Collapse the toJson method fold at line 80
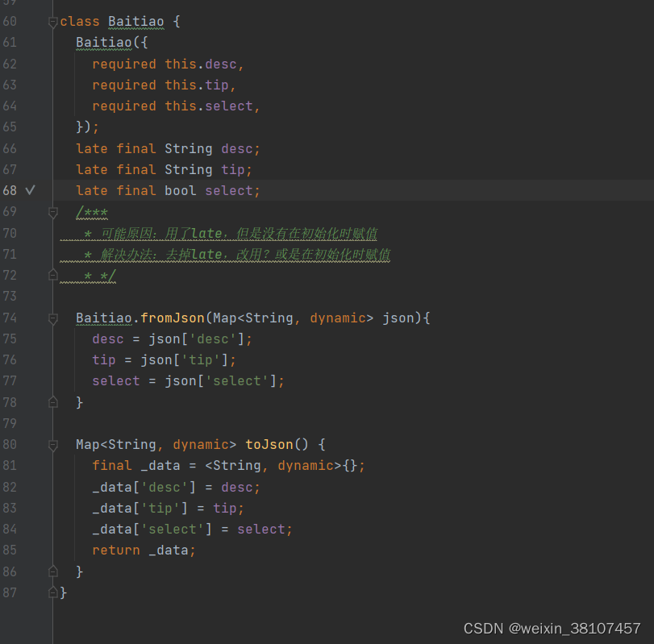Image resolution: width=654 pixels, height=644 pixels. pyautogui.click(x=53, y=446)
